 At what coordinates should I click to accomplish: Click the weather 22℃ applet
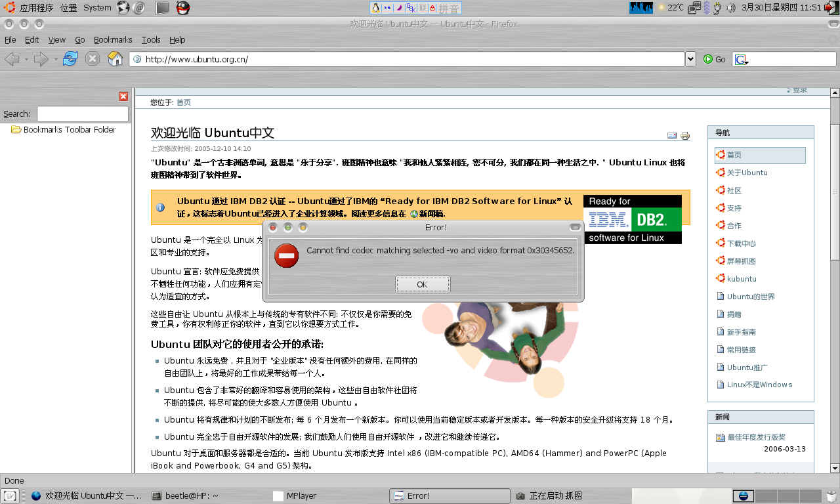(671, 8)
